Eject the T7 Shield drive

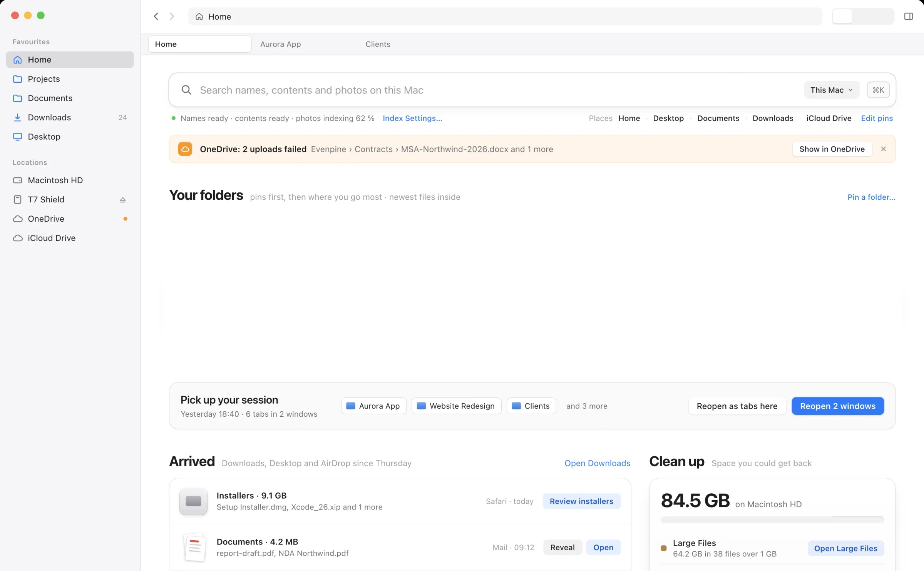point(123,200)
